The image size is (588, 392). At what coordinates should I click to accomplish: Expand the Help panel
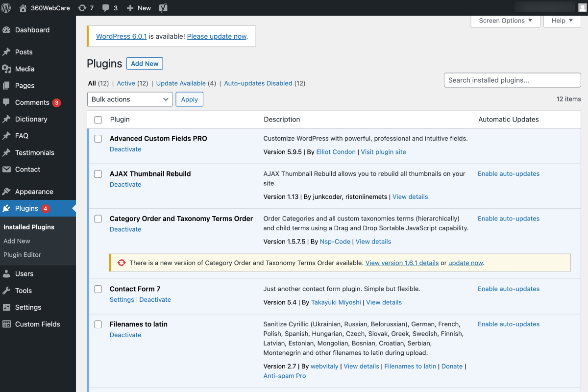tap(562, 21)
